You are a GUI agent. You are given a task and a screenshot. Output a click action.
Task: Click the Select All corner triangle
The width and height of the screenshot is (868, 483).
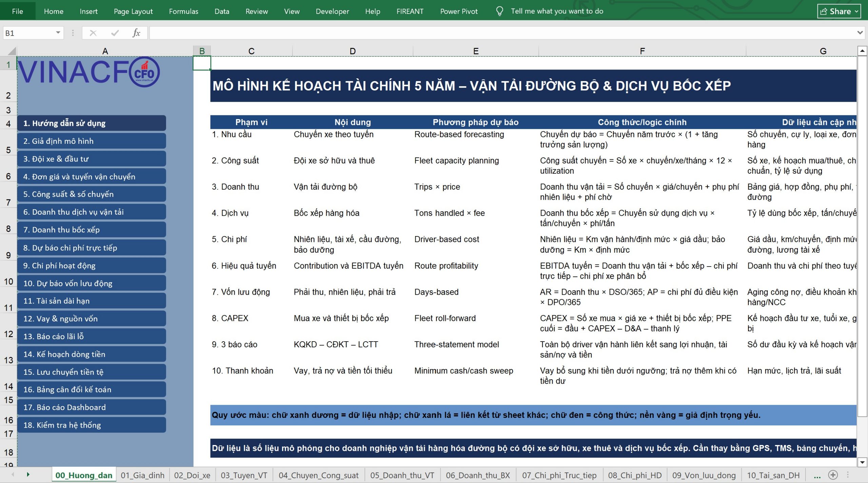[12, 51]
